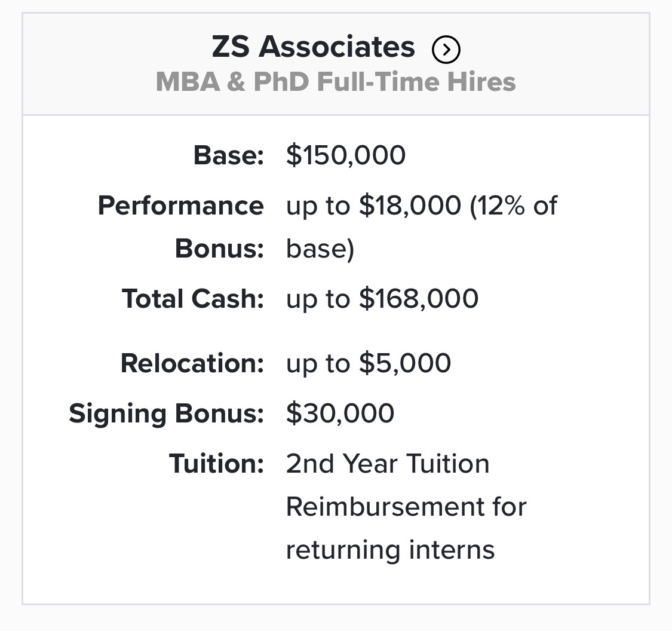Click the Signing Bonus label
Viewport: 672px width, 631px height.
[x=166, y=413]
